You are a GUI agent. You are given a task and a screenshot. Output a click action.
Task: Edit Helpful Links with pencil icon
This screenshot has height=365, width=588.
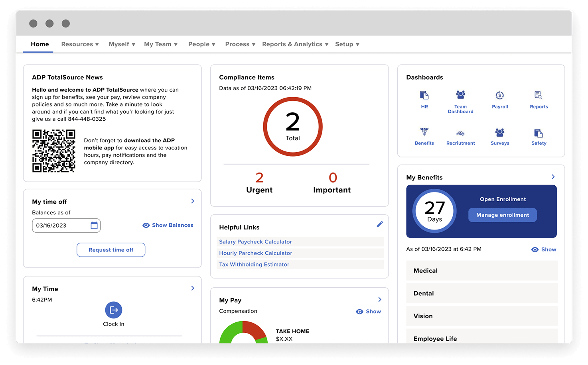(x=380, y=224)
